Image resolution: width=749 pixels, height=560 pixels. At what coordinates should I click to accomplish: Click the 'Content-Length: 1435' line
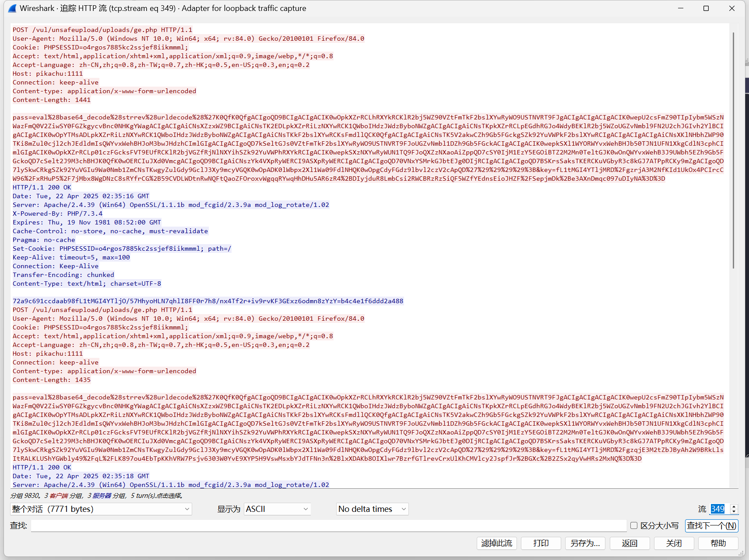[52, 380]
